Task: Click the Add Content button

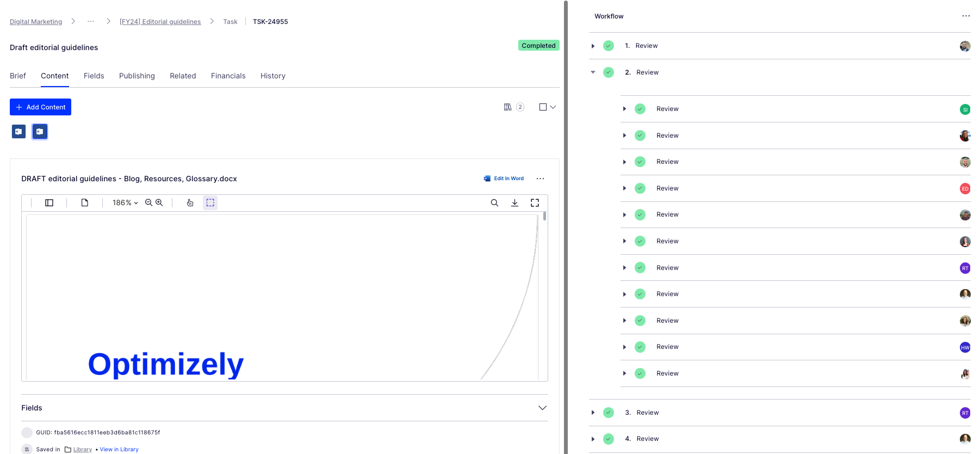Action: pyautogui.click(x=40, y=107)
